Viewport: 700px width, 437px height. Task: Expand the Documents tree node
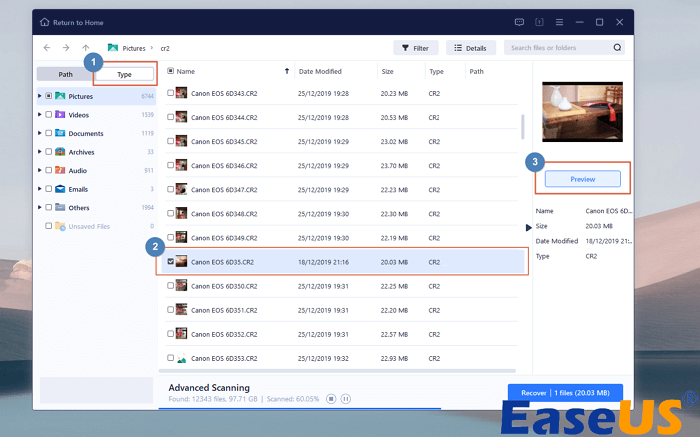[40, 133]
